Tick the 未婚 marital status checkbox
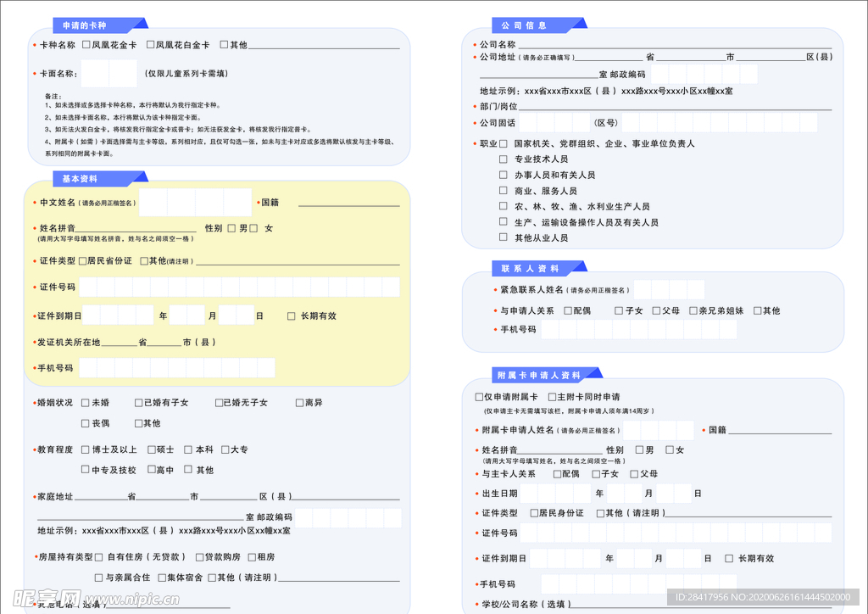This screenshot has width=868, height=614. [x=86, y=403]
